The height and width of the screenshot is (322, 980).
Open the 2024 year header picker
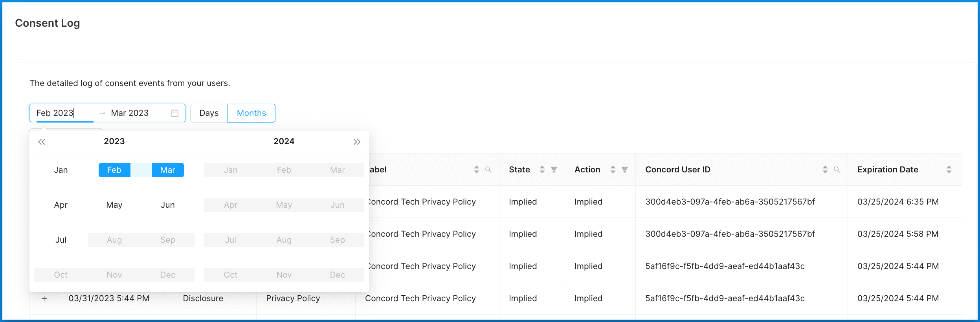(x=284, y=141)
